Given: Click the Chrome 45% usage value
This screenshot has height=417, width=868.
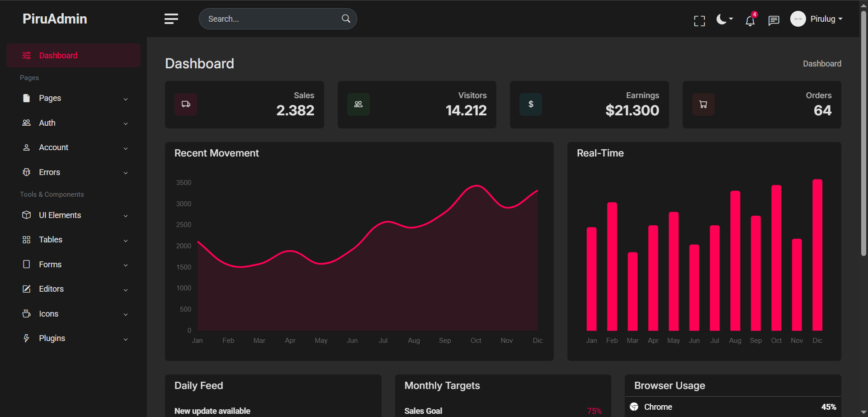Looking at the screenshot, I should 829,407.
